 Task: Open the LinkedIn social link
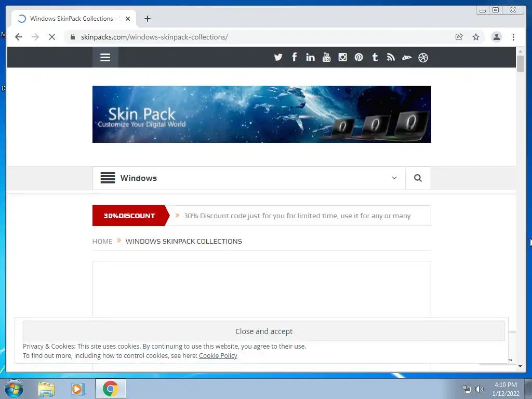pyautogui.click(x=310, y=57)
